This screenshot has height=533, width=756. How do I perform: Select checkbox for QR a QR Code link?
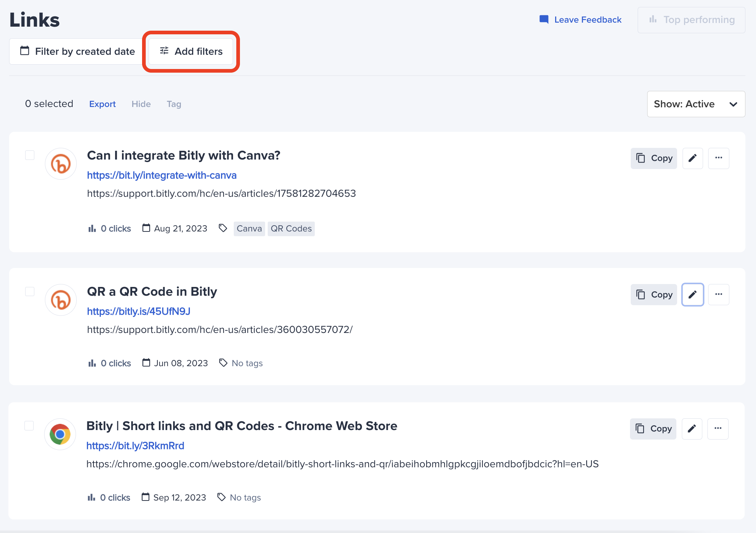click(30, 291)
